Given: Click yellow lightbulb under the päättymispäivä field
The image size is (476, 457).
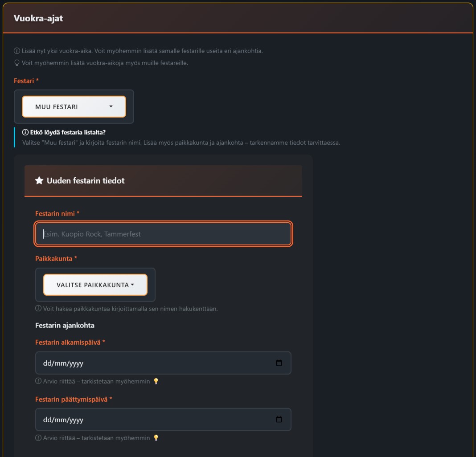Looking at the screenshot, I should [156, 438].
